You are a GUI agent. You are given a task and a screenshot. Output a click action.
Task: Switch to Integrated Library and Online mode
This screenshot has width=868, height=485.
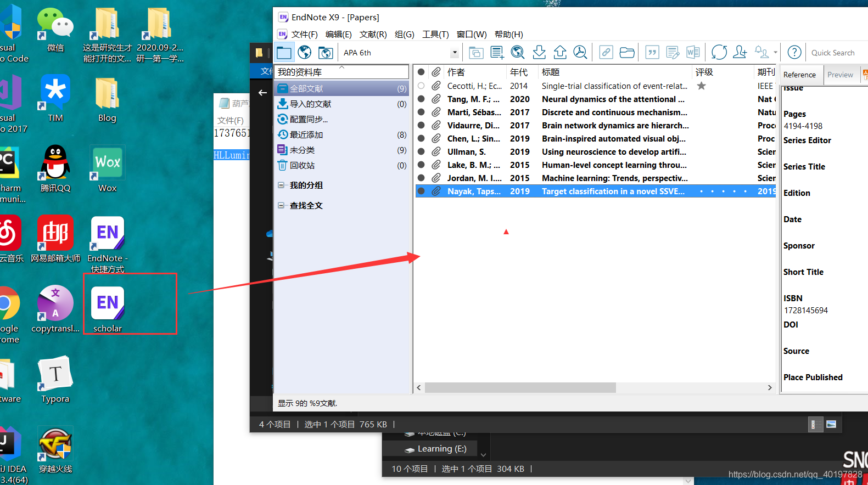tap(326, 53)
